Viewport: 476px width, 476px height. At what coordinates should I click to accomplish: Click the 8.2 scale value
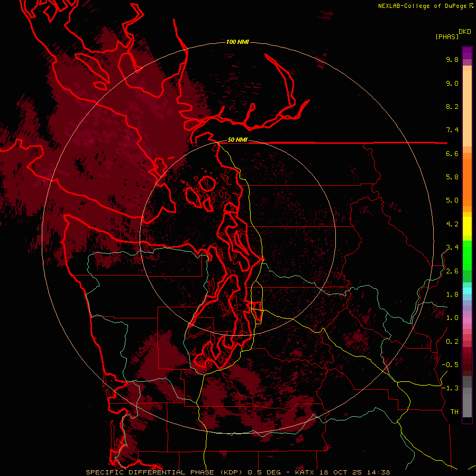[452, 106]
